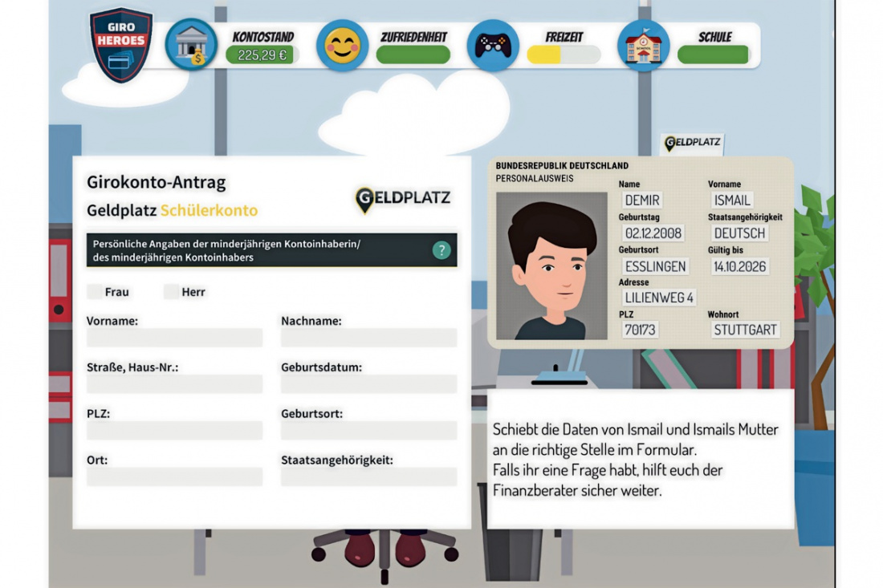Select the Herr checkbox
Screen dimensions: 883x588
171,292
